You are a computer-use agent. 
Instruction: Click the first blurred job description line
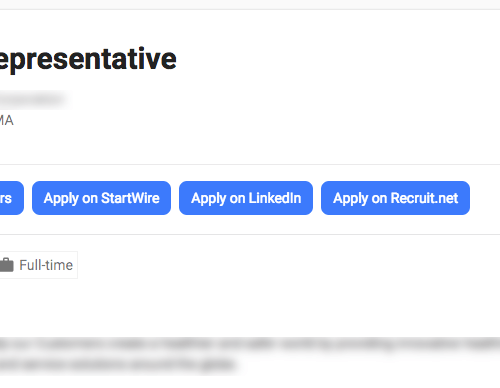[x=250, y=345]
